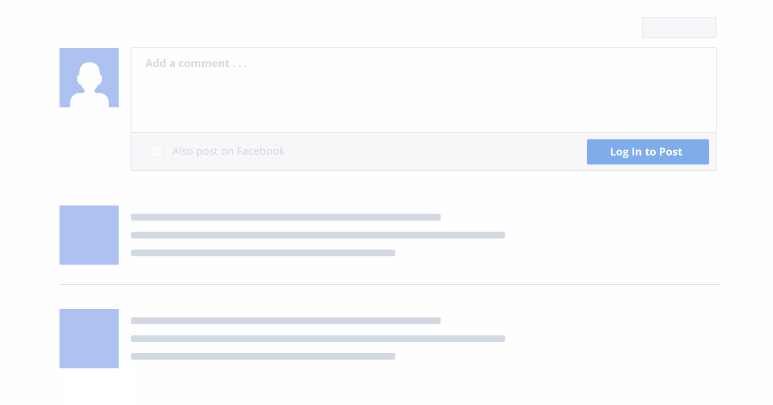Screen dimensions: 773x405
Task: Click the "Add a comment . . ." placeholder text
Action: tap(196, 63)
